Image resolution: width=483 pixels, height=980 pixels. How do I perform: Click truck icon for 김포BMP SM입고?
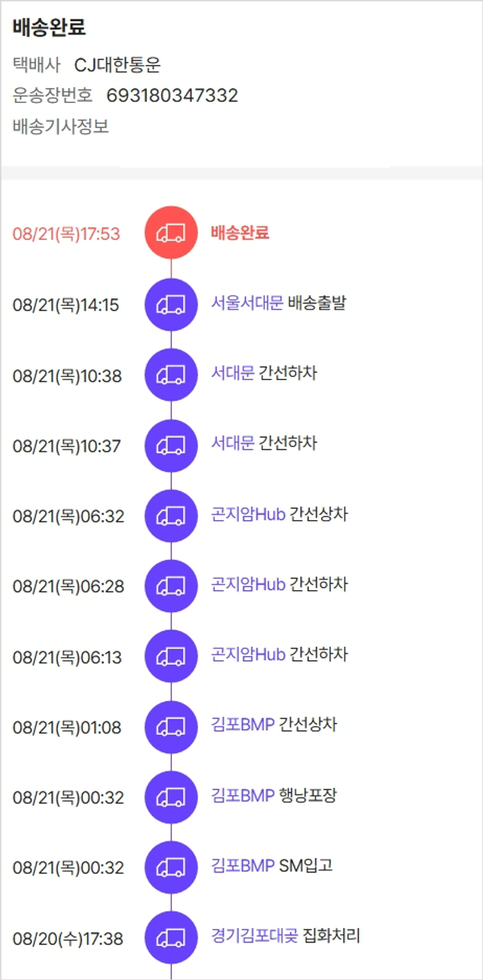171,867
